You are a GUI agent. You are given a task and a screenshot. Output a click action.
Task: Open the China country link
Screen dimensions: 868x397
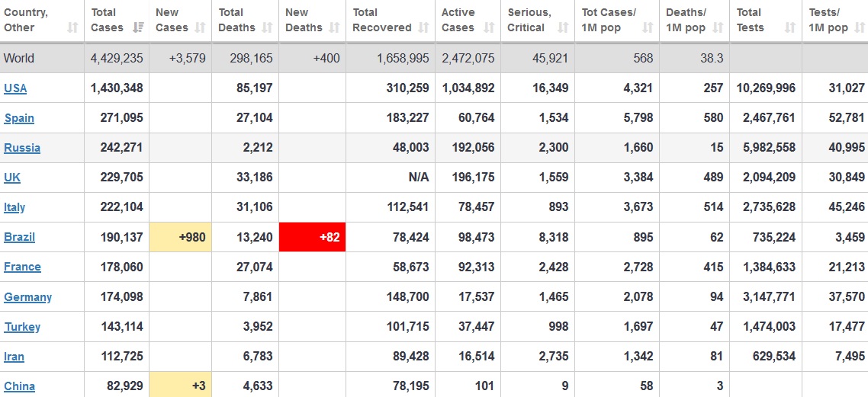click(x=19, y=386)
